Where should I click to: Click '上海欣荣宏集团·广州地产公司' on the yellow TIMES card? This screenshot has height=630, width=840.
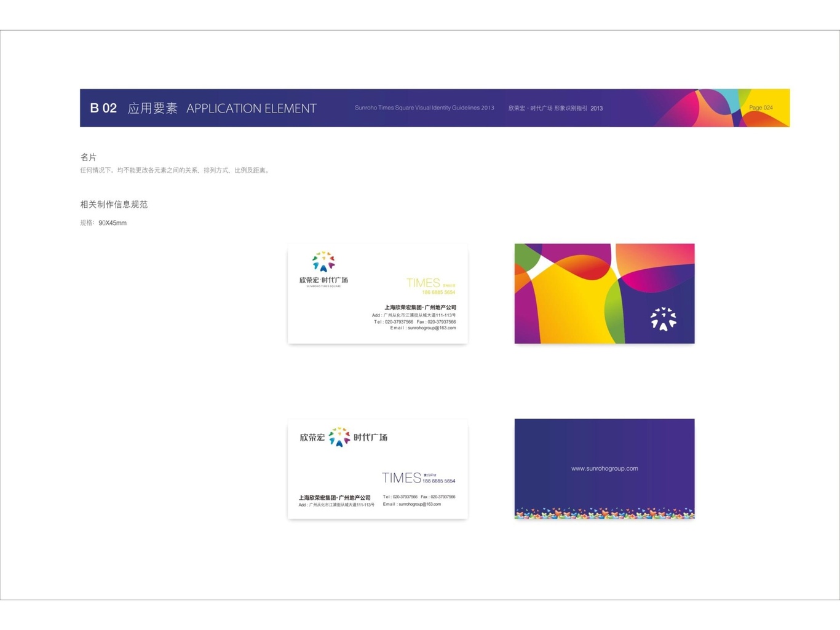(421, 307)
